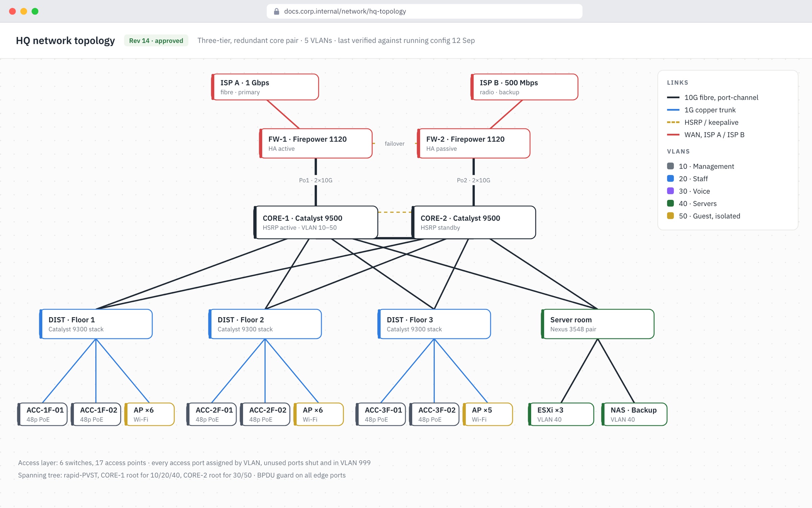Click the green Servers VLAN swatch
Image resolution: width=812 pixels, height=508 pixels.
pos(670,203)
